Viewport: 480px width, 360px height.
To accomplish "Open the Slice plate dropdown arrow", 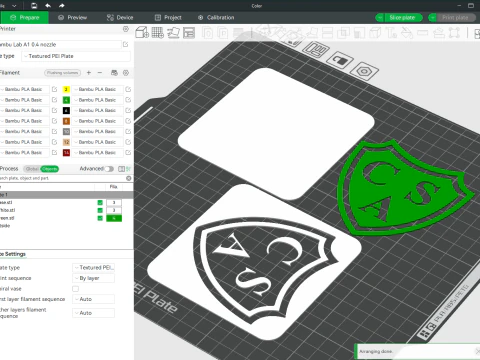I will [x=379, y=18].
